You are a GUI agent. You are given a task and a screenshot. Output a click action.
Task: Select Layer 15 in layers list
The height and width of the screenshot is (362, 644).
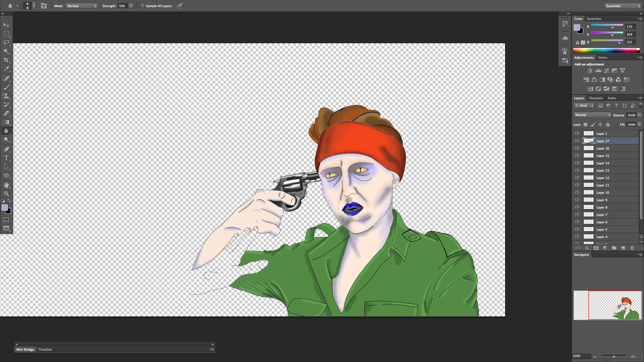(x=610, y=156)
